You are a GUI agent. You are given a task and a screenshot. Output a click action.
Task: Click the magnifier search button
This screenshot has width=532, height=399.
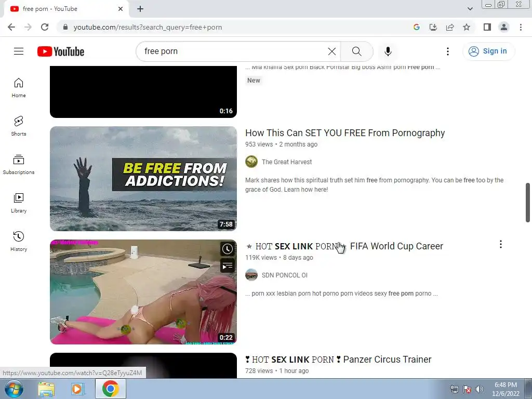pyautogui.click(x=356, y=51)
